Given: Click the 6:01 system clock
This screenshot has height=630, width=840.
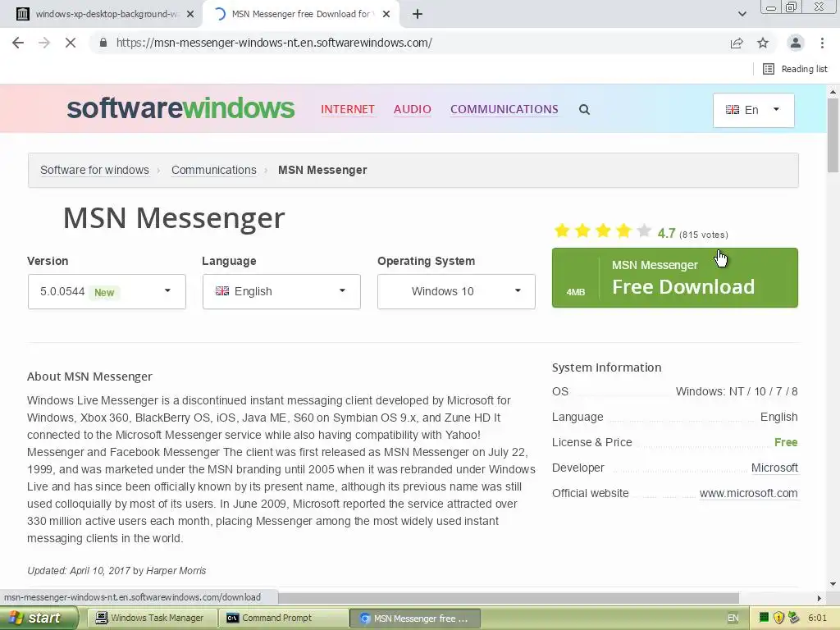Looking at the screenshot, I should coord(818,619).
